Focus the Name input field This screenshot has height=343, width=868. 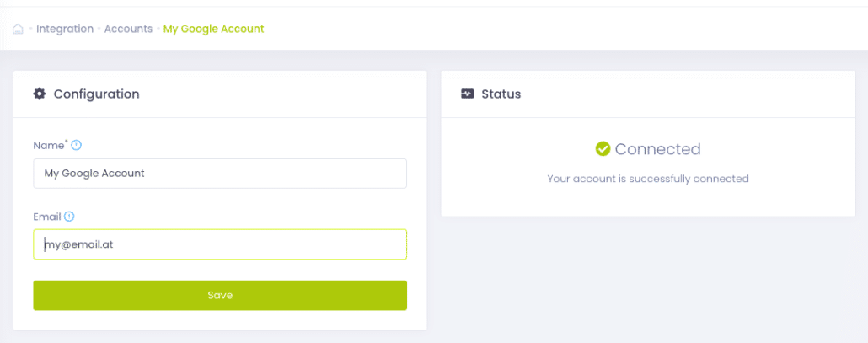[219, 173]
